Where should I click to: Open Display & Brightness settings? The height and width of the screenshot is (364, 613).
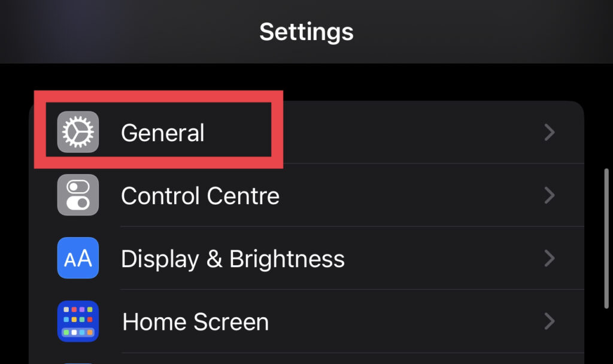[x=239, y=258]
